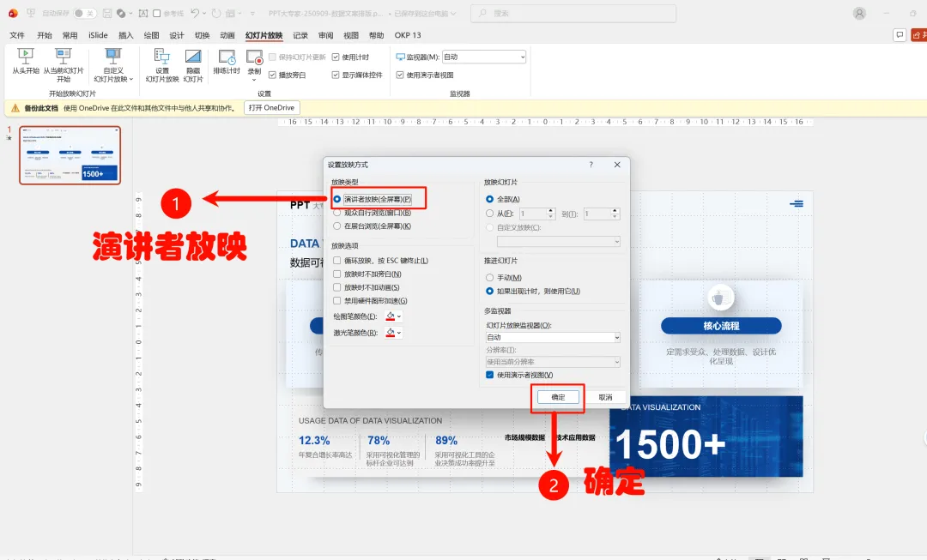Click 设置幻灯片放映 setup icon

[162, 56]
